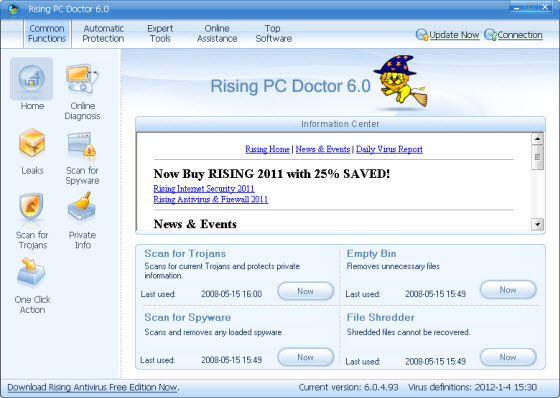The image size is (560, 398).
Task: Click the News & Events section heading
Action: pos(195,224)
